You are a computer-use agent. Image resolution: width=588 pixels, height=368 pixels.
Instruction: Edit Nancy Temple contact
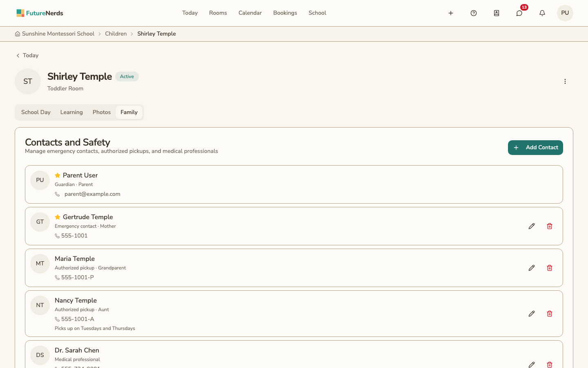(x=532, y=314)
